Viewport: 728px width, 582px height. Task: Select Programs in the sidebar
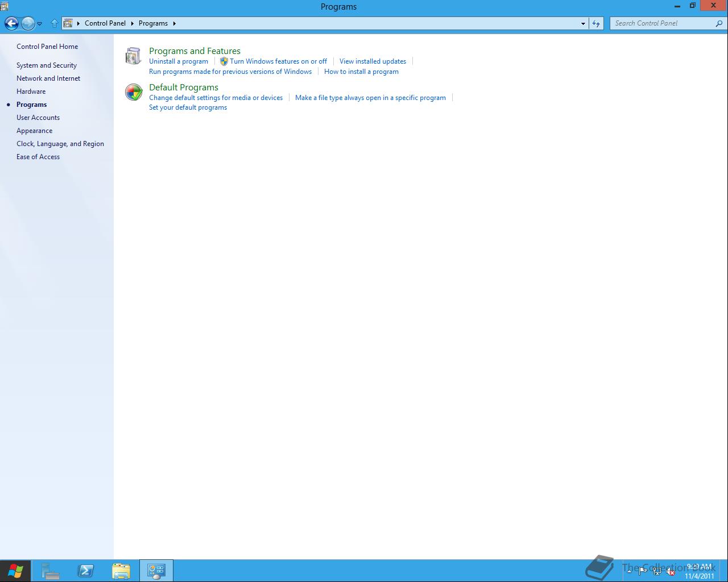32,105
